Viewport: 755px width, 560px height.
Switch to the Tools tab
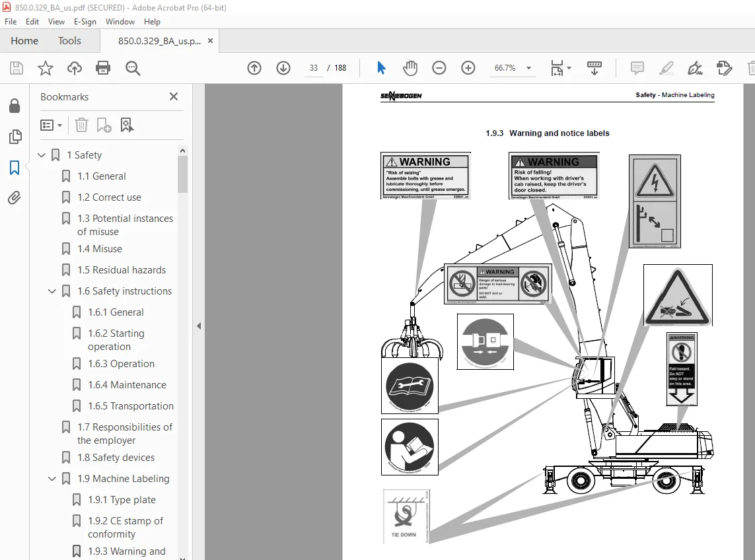tap(70, 41)
